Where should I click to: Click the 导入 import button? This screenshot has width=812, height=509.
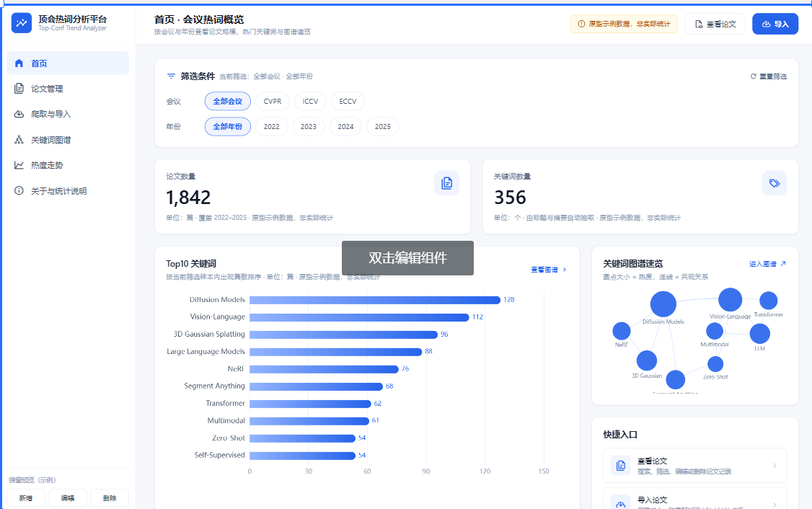(x=775, y=24)
